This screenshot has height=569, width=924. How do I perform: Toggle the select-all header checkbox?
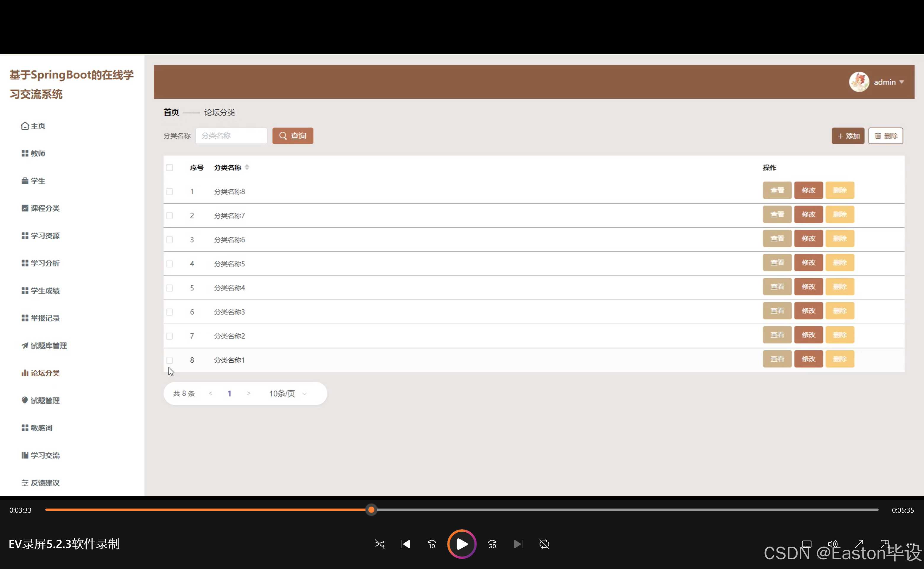coord(170,167)
